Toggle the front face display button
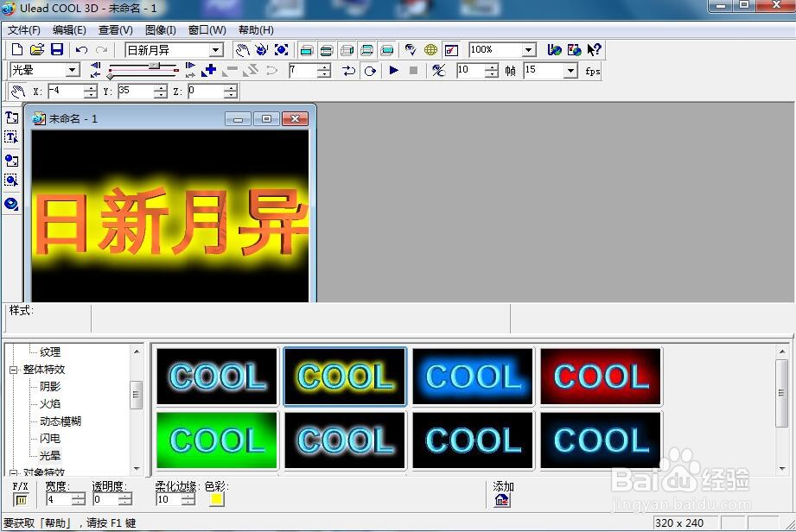Image resolution: width=796 pixels, height=532 pixels. (x=307, y=50)
